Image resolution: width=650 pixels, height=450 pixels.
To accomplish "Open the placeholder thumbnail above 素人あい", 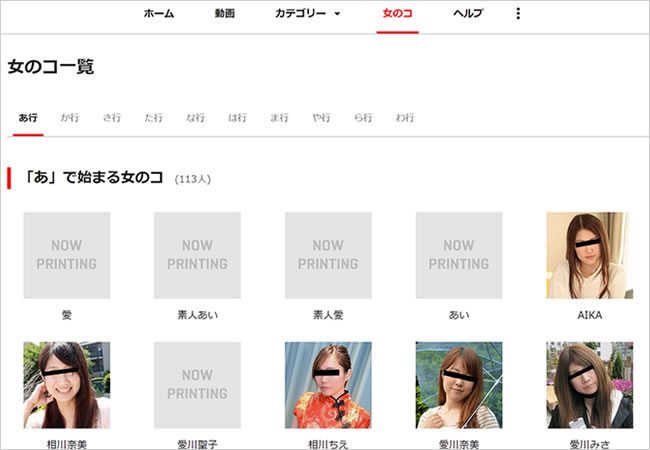I will coord(197,255).
